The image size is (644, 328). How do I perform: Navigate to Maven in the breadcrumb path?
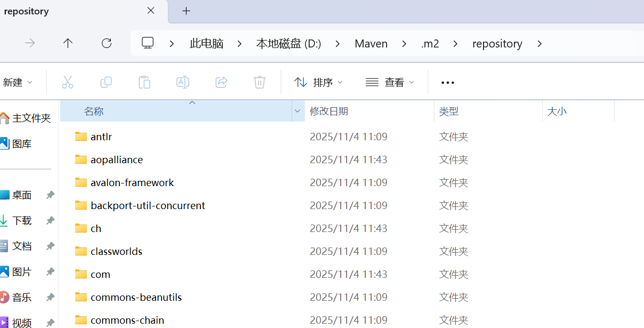[371, 43]
